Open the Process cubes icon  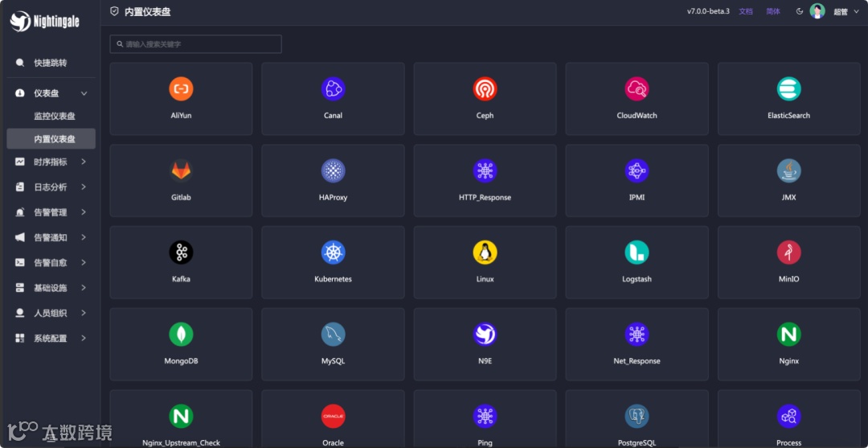(x=789, y=417)
